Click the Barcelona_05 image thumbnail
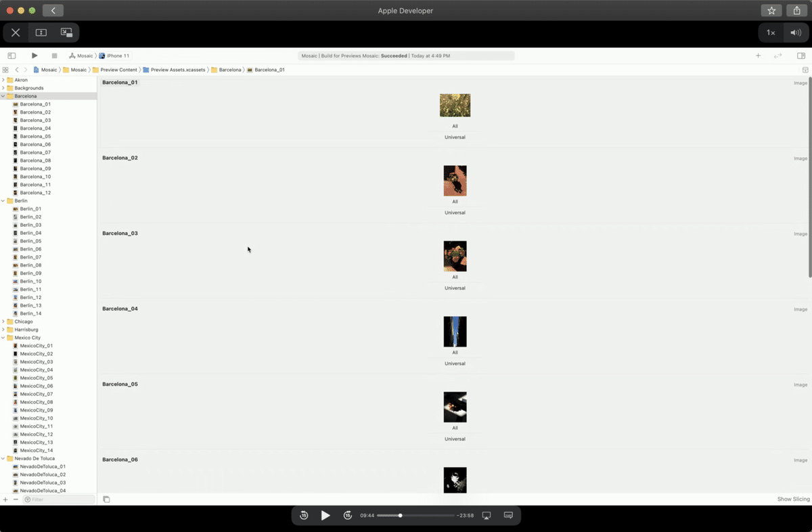Image resolution: width=812 pixels, height=532 pixels. click(455, 407)
